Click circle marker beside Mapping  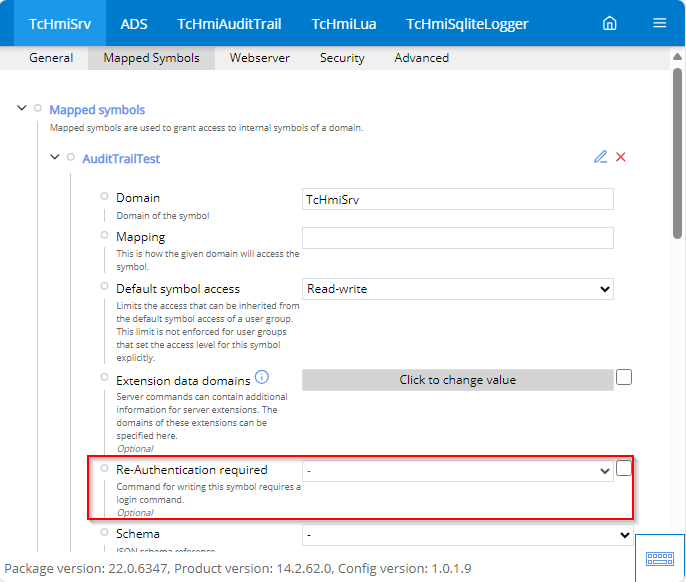[x=104, y=235]
